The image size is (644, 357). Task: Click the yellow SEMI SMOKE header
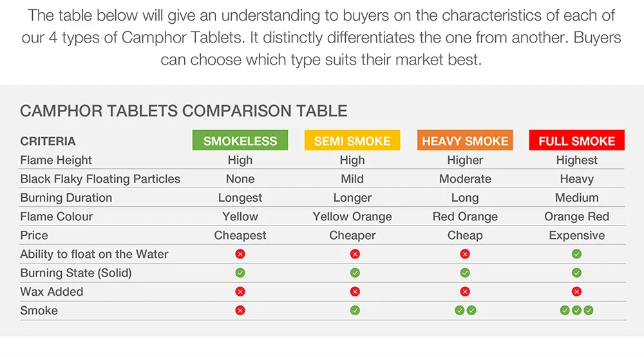(x=352, y=140)
